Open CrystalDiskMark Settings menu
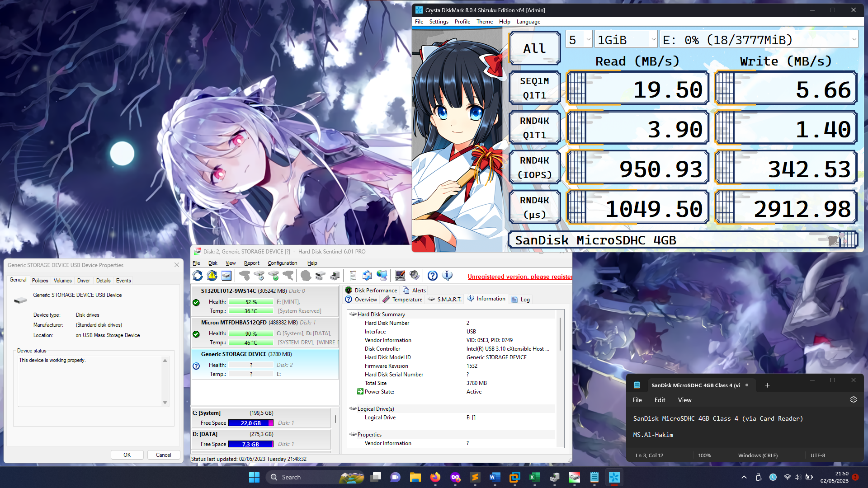This screenshot has height=488, width=868. [439, 22]
